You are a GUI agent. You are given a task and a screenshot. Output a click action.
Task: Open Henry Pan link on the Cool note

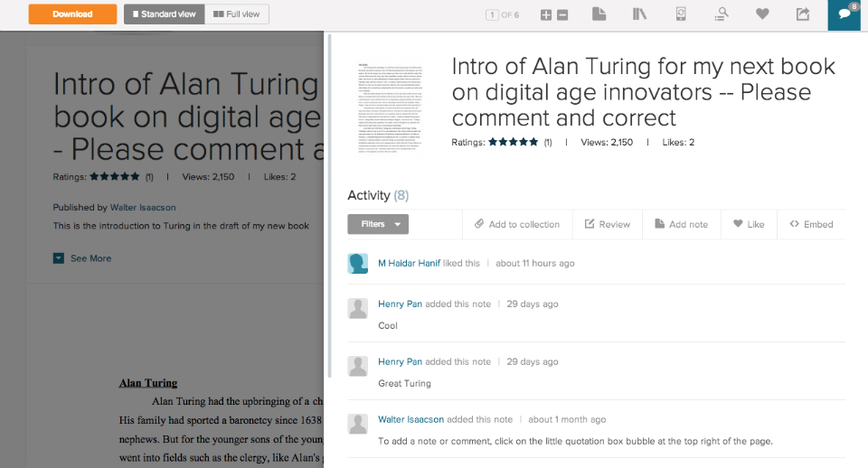click(401, 304)
